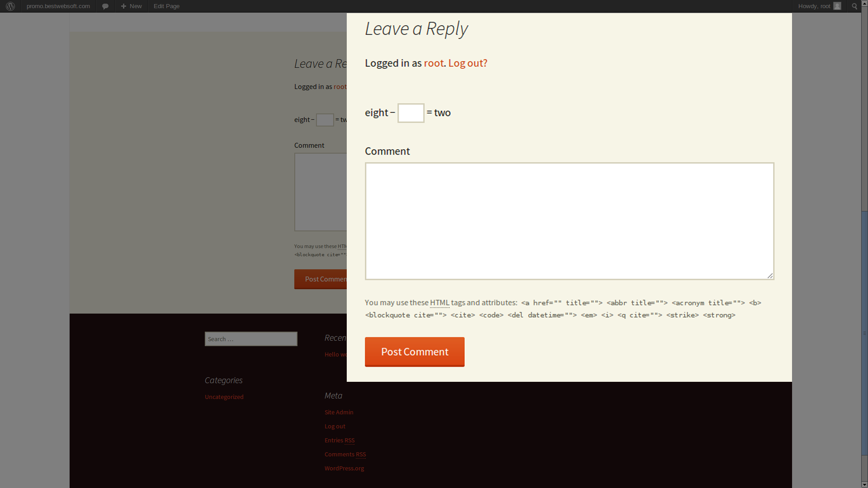This screenshot has width=868, height=488.
Task: Click the scrollbar down arrow
Action: [x=864, y=484]
